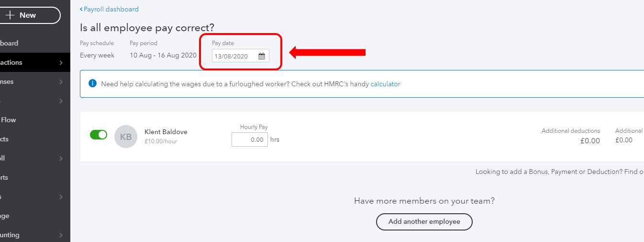
Task: Open the Pay date calendar picker icon
Action: pos(262,56)
